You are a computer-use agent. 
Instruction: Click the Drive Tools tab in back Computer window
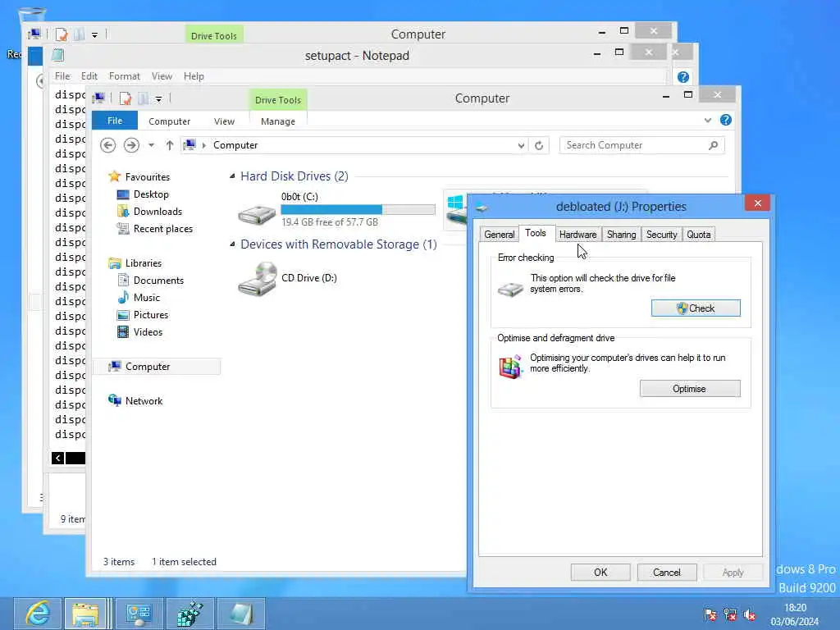pos(214,35)
